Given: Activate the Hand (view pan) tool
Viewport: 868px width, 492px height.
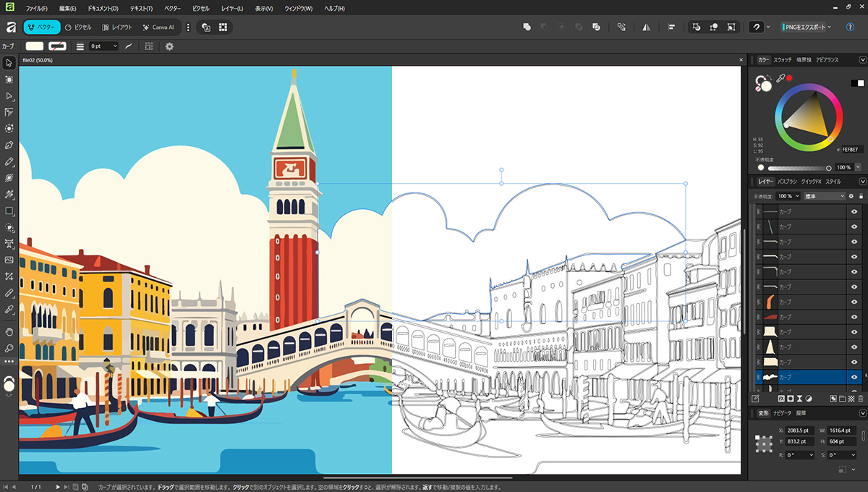Looking at the screenshot, I should (9, 331).
